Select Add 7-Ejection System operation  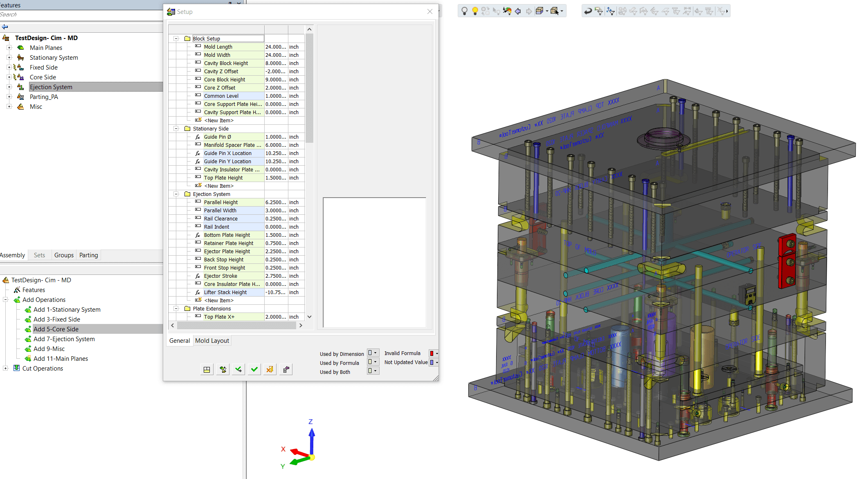point(64,339)
